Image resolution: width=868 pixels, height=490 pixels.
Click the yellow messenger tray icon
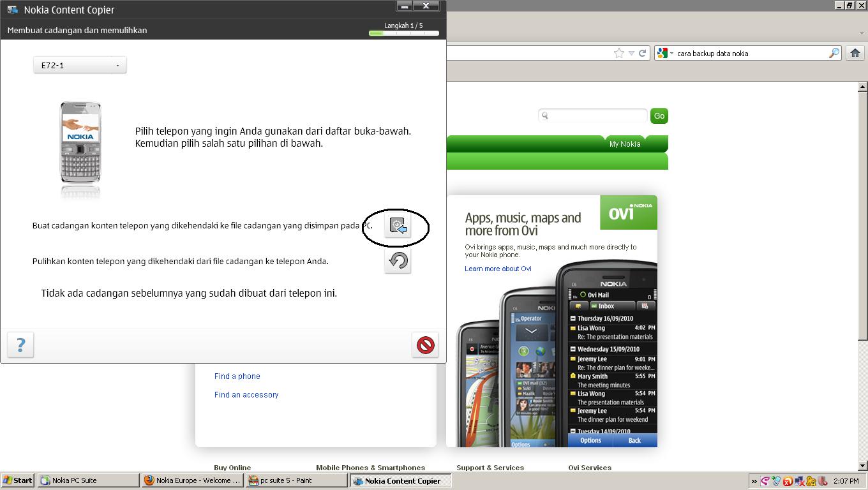pyautogui.click(x=811, y=481)
